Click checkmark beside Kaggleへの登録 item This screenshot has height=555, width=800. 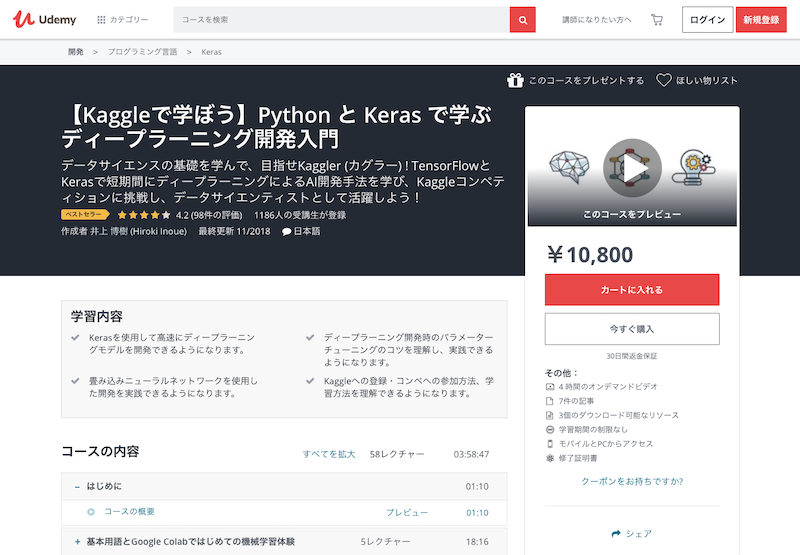pos(310,381)
